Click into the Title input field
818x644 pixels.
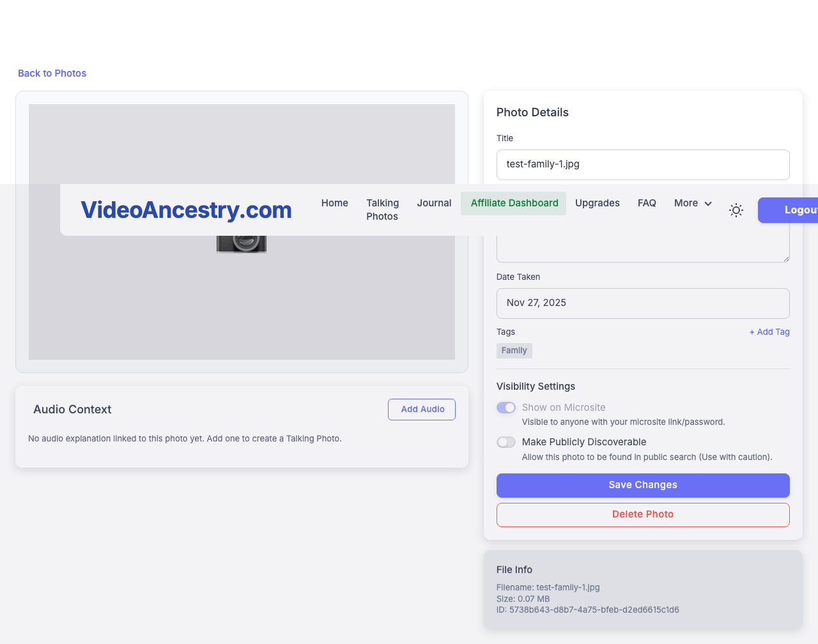642,165
